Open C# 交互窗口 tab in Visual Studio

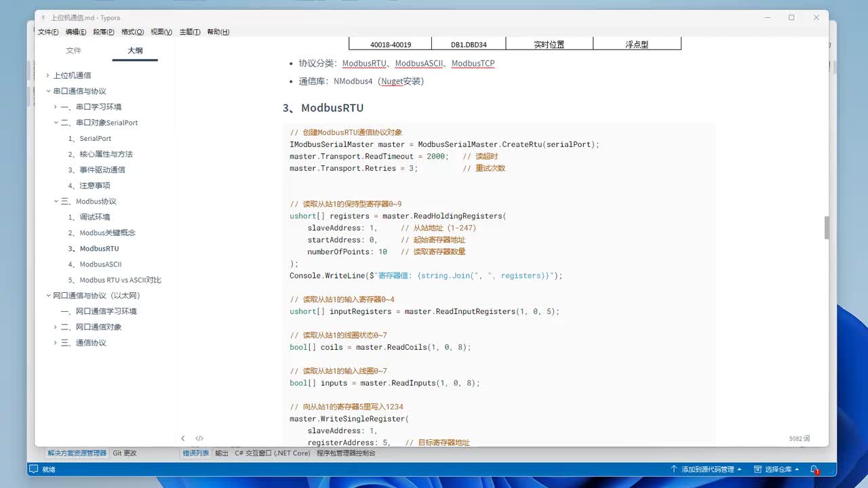[x=273, y=453]
